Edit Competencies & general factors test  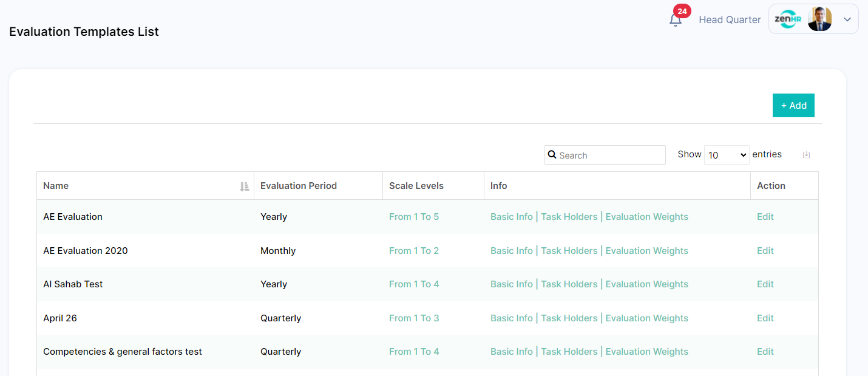click(765, 352)
